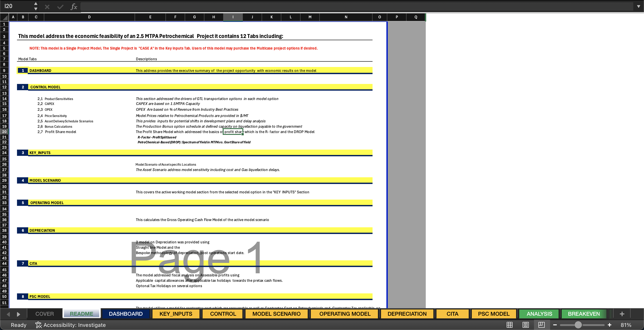Open the COVER sheet tab
Viewport: 644px width, 330px height.
tap(44, 314)
